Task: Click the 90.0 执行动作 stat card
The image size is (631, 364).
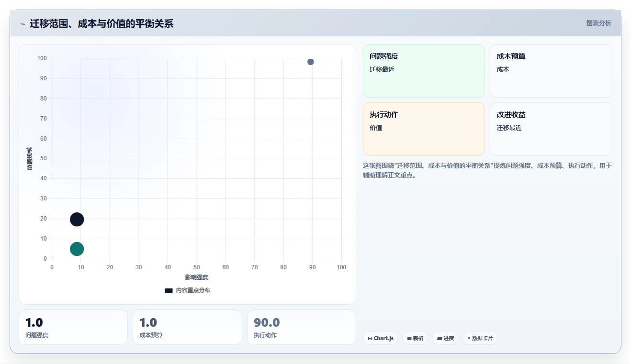Action: coord(302,327)
